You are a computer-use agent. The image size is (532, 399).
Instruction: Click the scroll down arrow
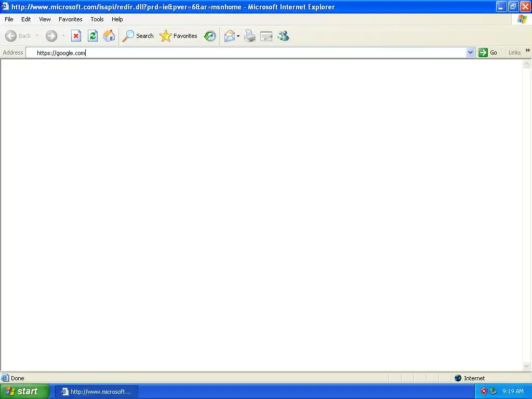click(x=527, y=366)
